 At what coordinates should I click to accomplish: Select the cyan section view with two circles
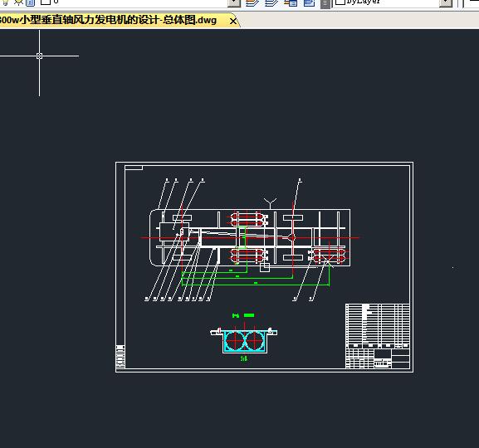pyautogui.click(x=244, y=340)
